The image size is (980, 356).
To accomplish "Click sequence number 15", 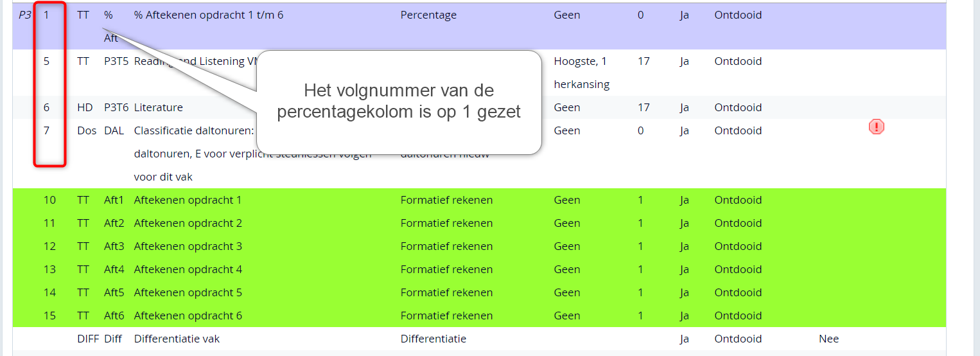I will point(49,316).
